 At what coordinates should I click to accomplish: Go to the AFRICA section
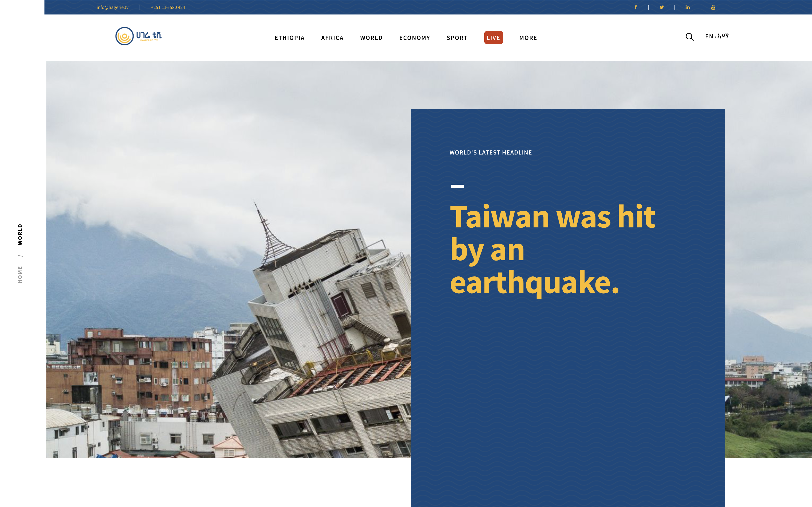pos(332,38)
